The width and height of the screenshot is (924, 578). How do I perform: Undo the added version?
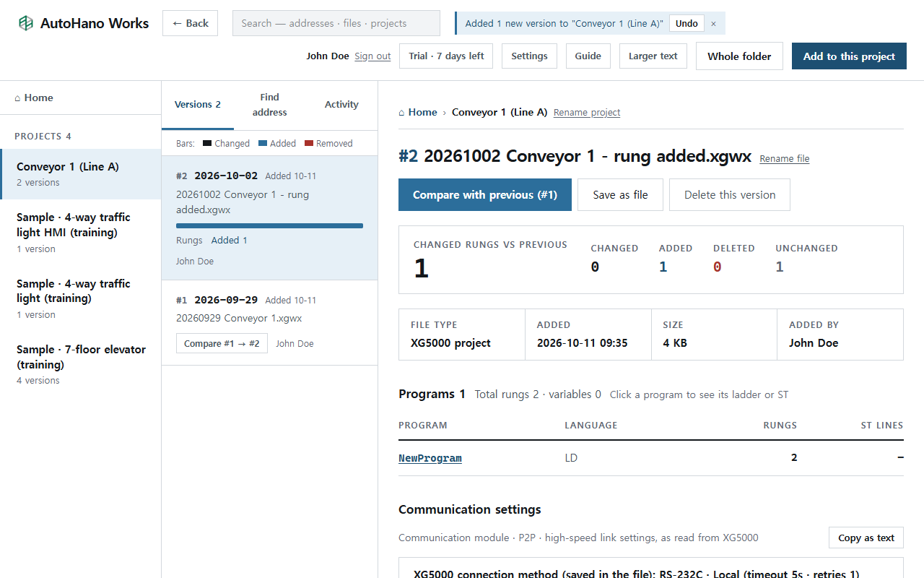(x=687, y=23)
